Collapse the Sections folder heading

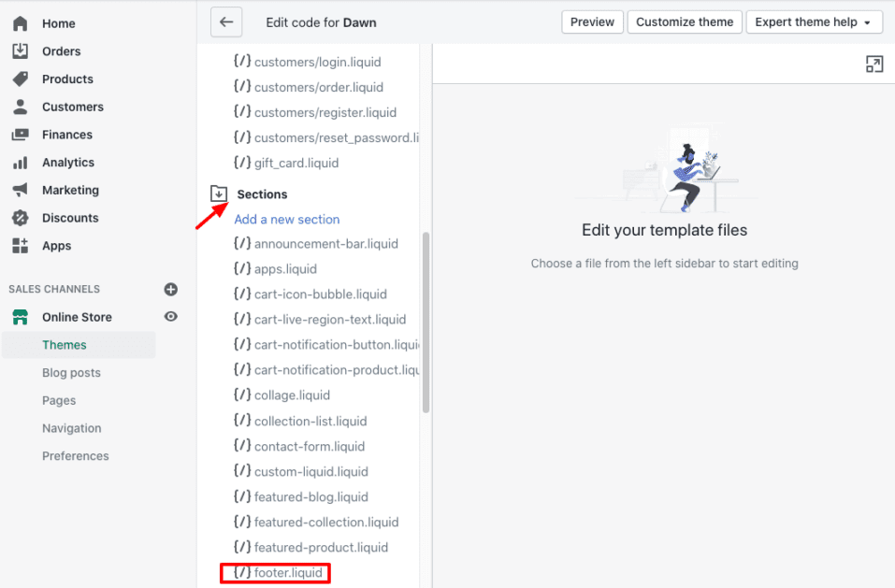[x=262, y=194]
